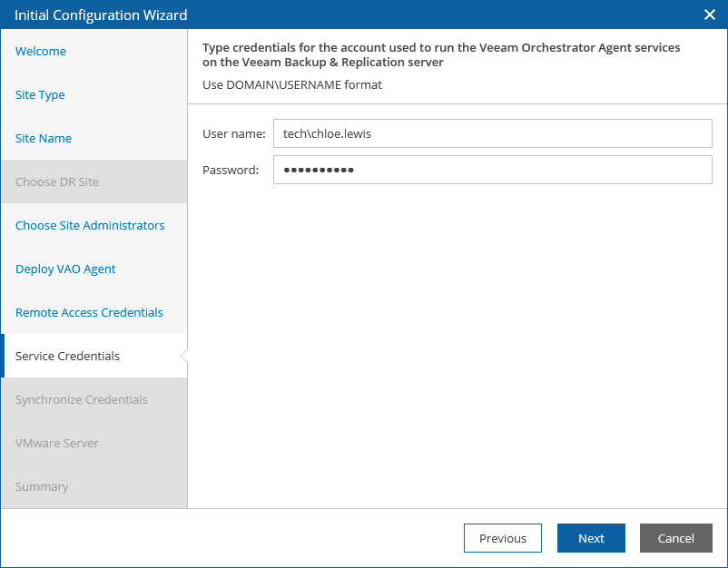Image resolution: width=728 pixels, height=568 pixels.
Task: Click the User name label
Action: coord(234,133)
